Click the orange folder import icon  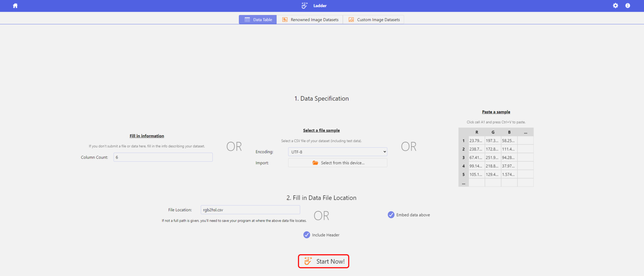315,163
